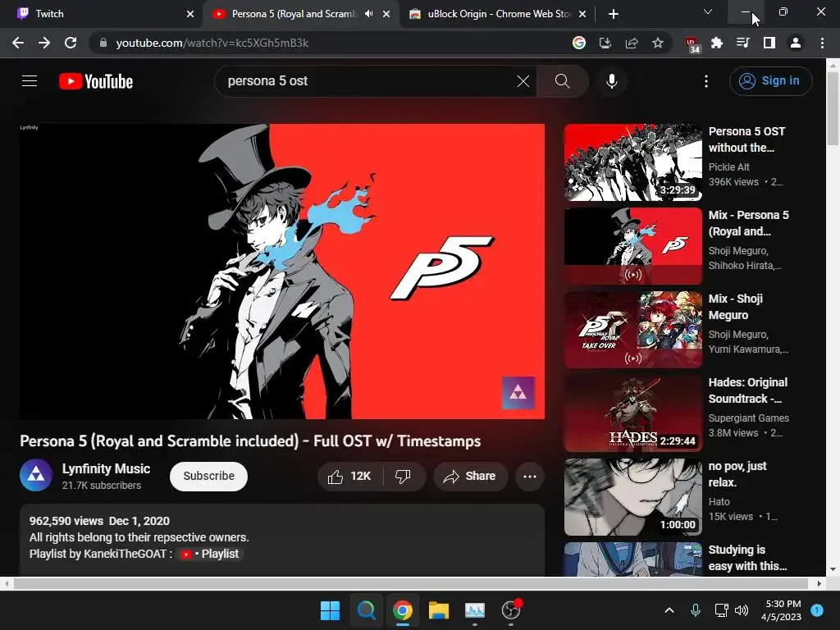Go to YouTube home via logo
The height and width of the screenshot is (630, 840).
point(96,81)
